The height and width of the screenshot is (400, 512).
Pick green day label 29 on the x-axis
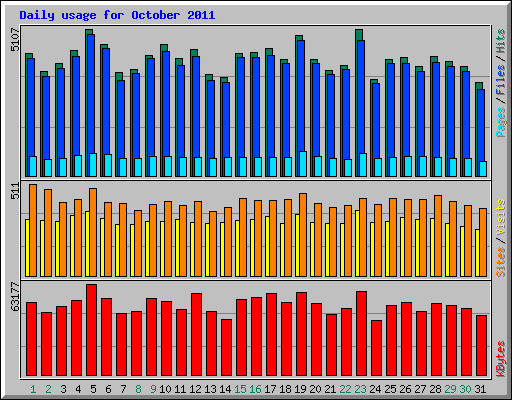click(x=450, y=389)
